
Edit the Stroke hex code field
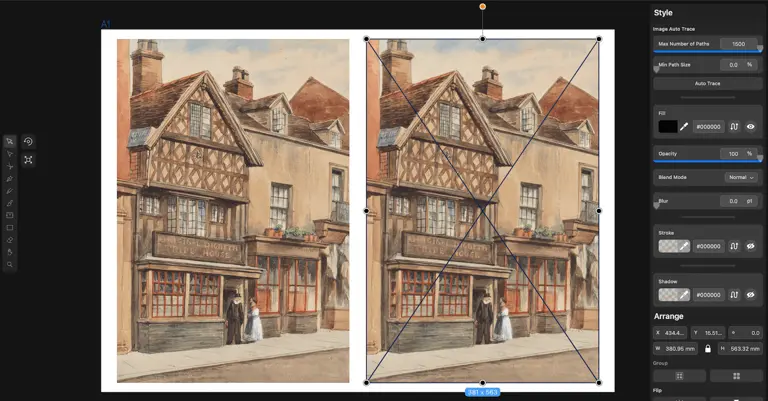(708, 246)
